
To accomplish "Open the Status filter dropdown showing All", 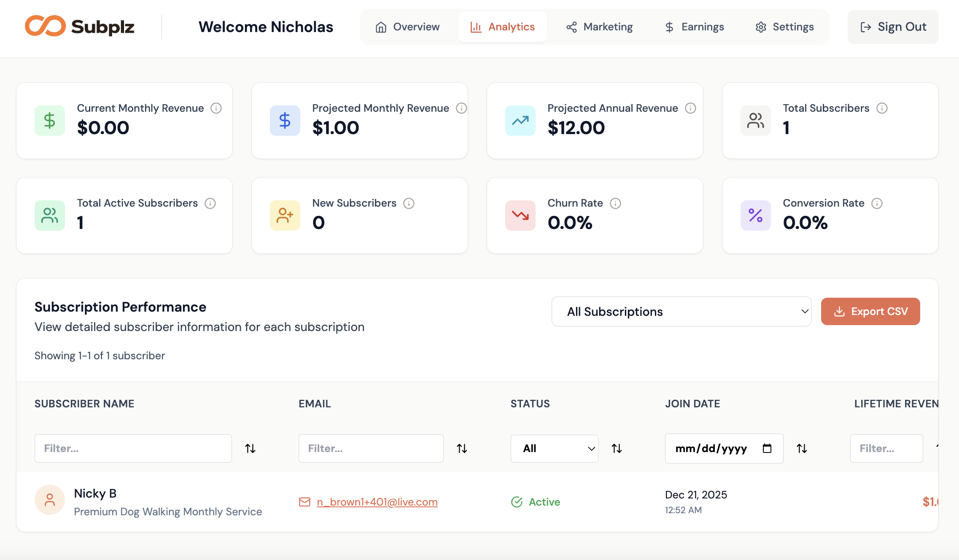I will (x=554, y=448).
